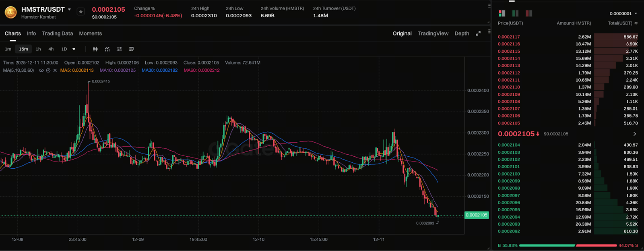Image resolution: width=644 pixels, height=251 pixels.
Task: Click the 0.0002093 low price marker
Action: pos(425,223)
